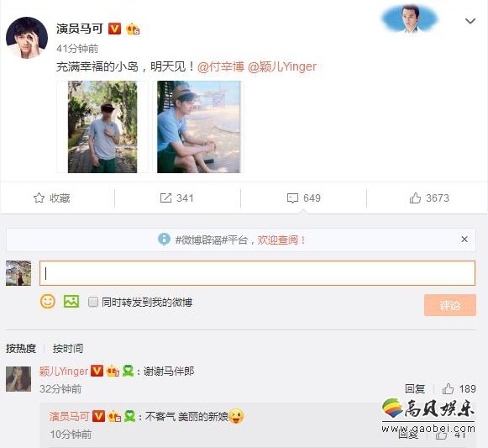Tick the 同时转发到我的微博 checkbox
488x448 pixels.
pos(93,302)
